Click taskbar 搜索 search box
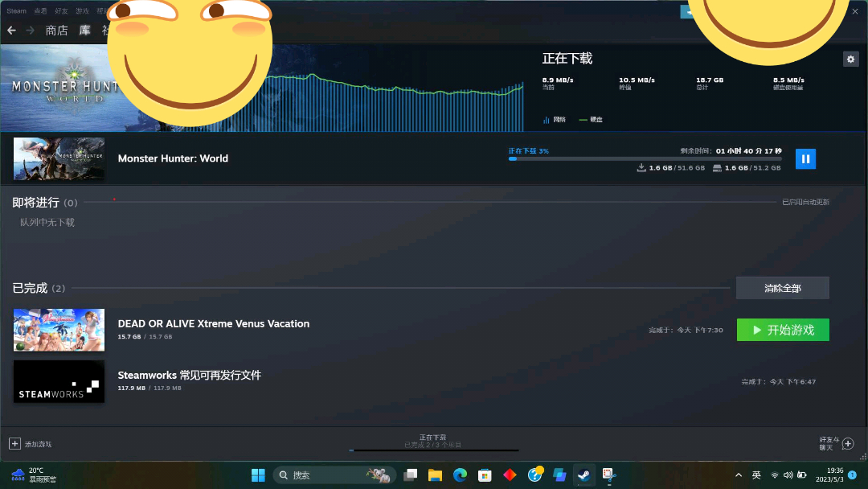 click(334, 475)
